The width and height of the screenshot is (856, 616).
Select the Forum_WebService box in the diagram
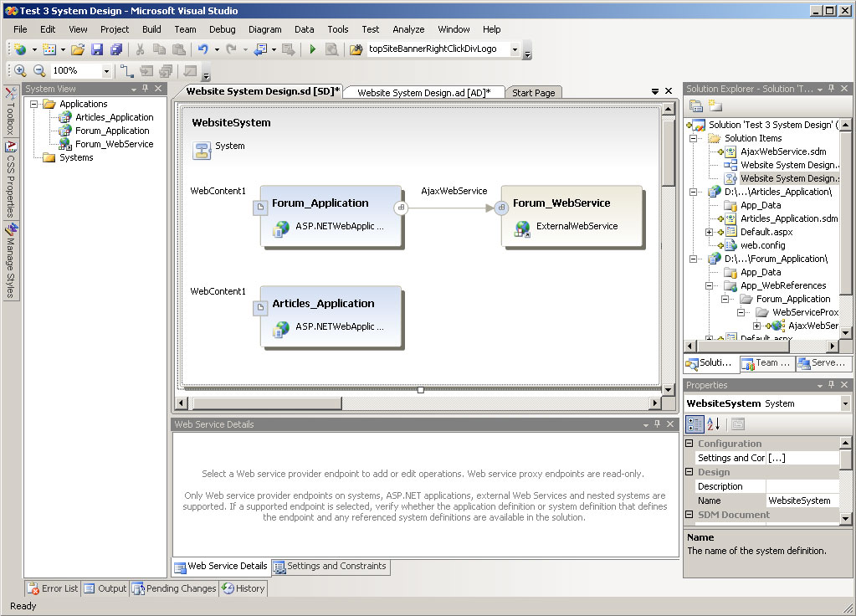click(x=572, y=216)
